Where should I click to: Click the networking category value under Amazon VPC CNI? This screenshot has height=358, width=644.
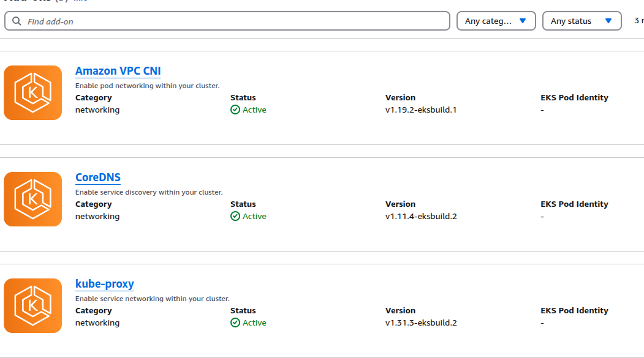click(x=97, y=110)
